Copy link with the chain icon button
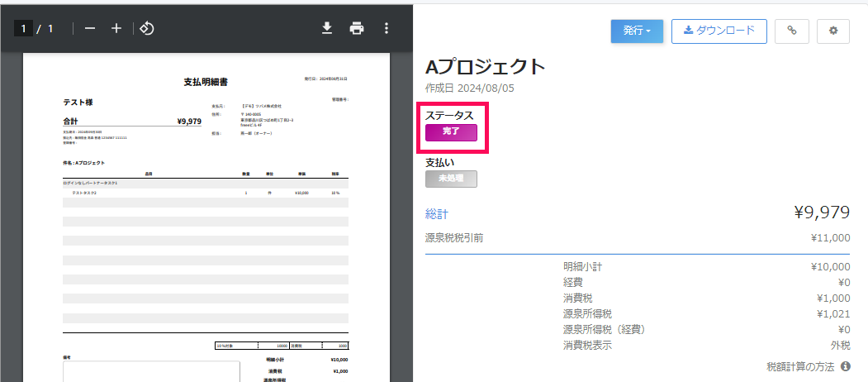 pyautogui.click(x=792, y=31)
